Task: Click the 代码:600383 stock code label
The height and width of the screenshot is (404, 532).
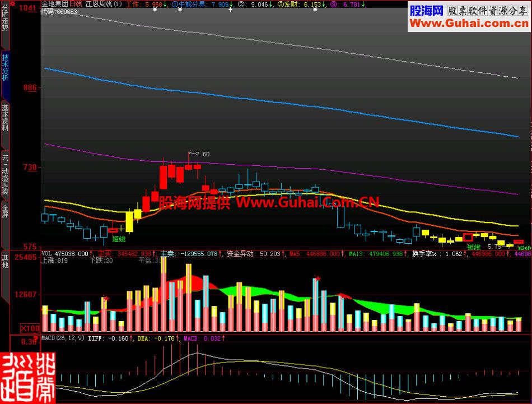Action: coord(59,12)
